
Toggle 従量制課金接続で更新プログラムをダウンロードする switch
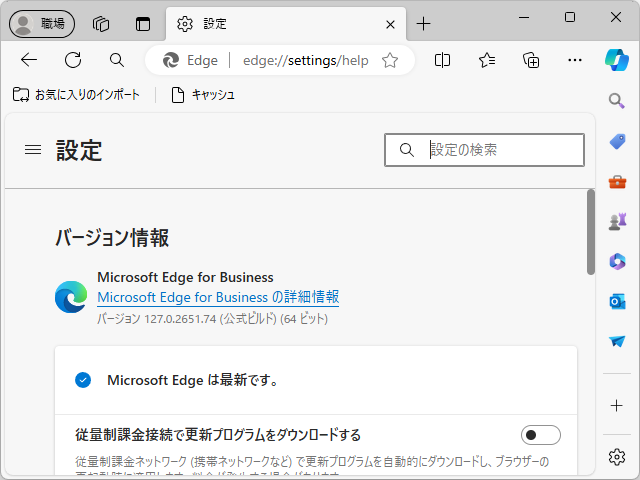click(540, 435)
